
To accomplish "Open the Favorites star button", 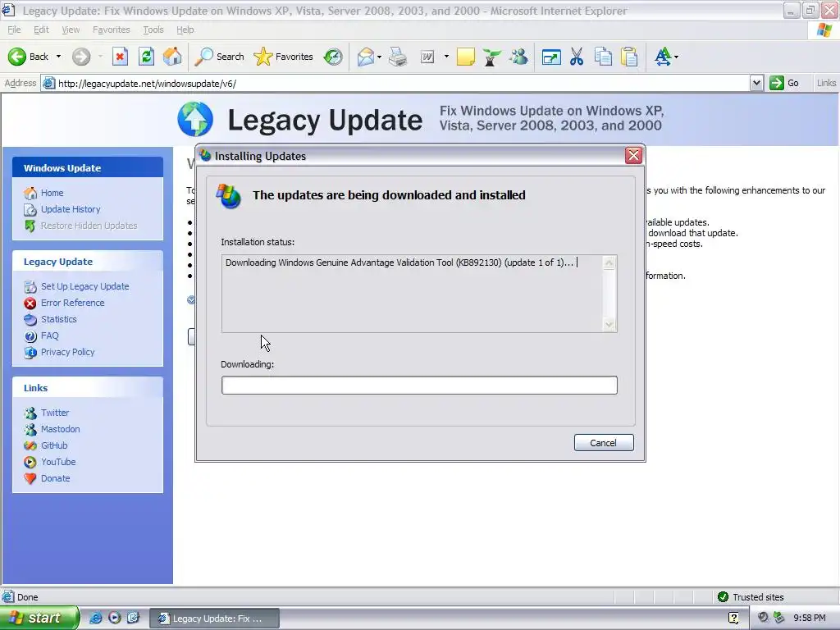I will (283, 57).
